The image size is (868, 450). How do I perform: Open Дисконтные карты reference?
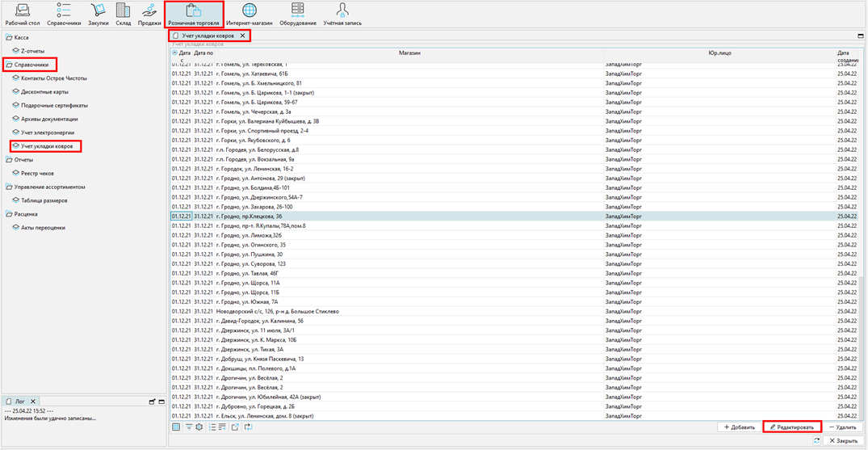[44, 92]
